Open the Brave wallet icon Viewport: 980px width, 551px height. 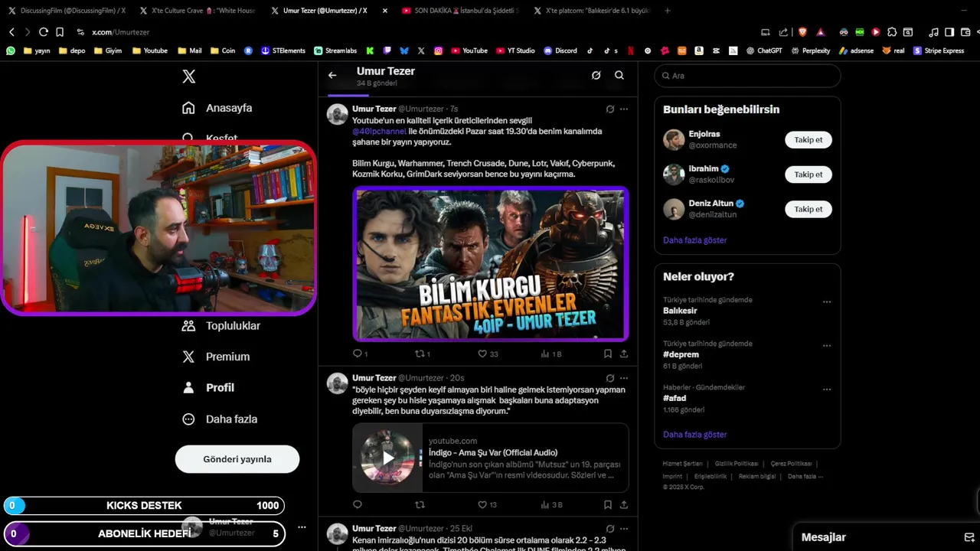965,32
